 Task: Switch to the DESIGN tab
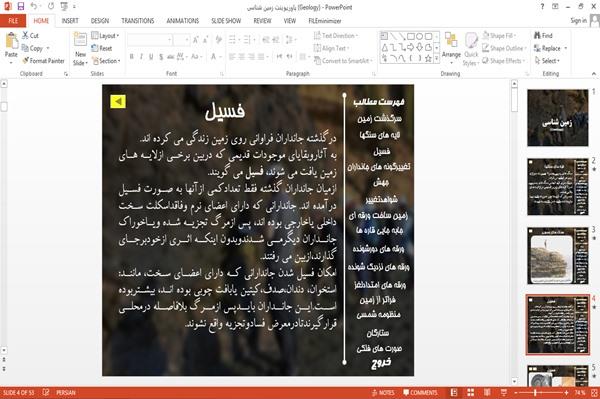point(100,21)
